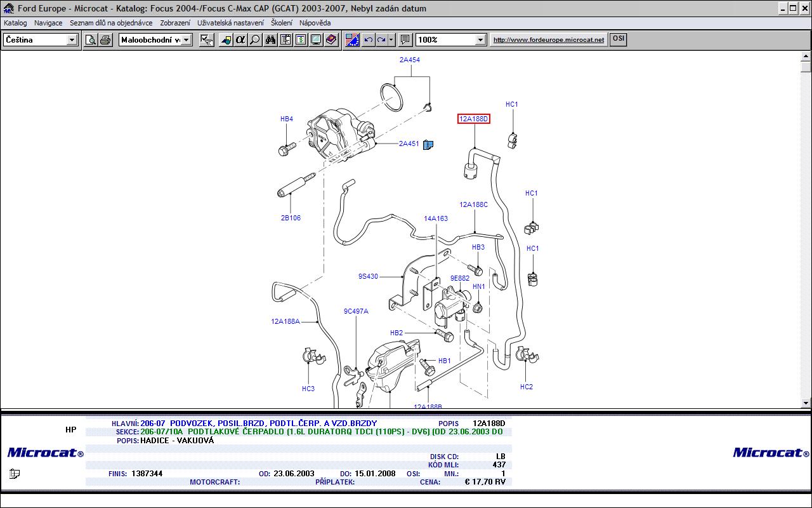The width and height of the screenshot is (812, 508).
Task: Click the fordeurope.microcat.net link
Action: point(549,39)
